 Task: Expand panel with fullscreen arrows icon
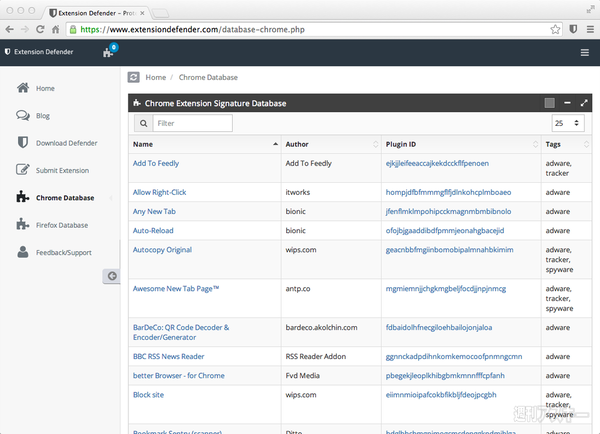click(x=584, y=103)
